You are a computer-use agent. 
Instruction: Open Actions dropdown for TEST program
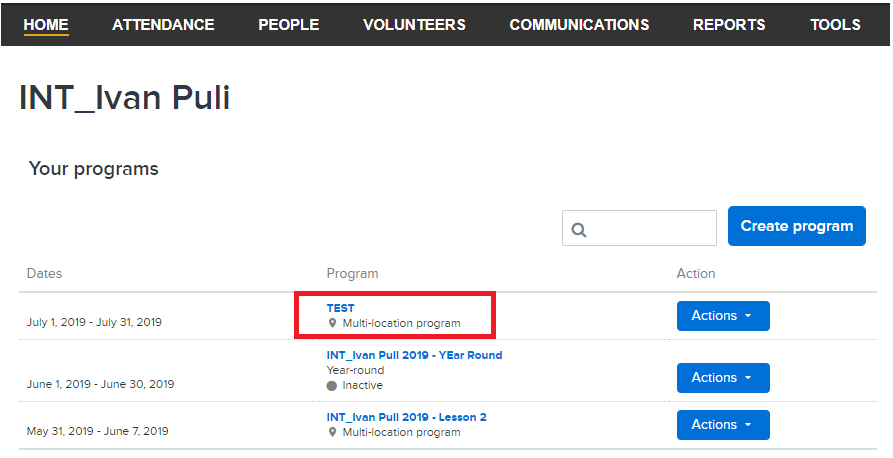[x=723, y=316]
